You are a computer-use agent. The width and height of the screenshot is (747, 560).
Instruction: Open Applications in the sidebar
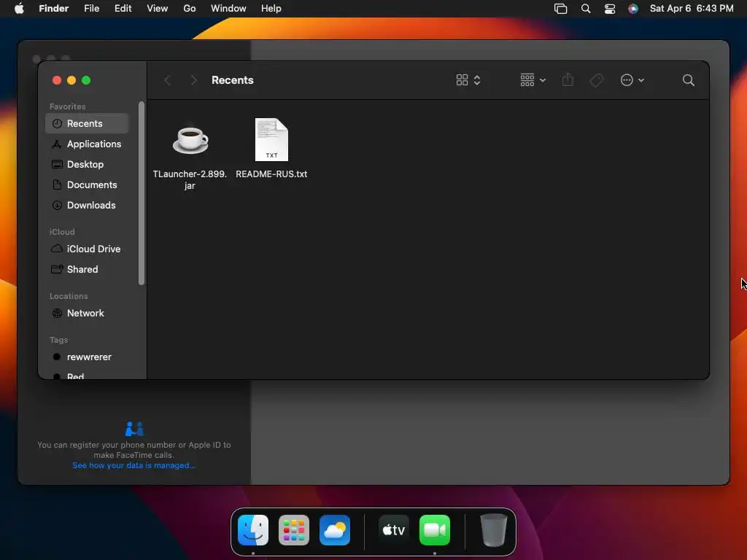88,144
